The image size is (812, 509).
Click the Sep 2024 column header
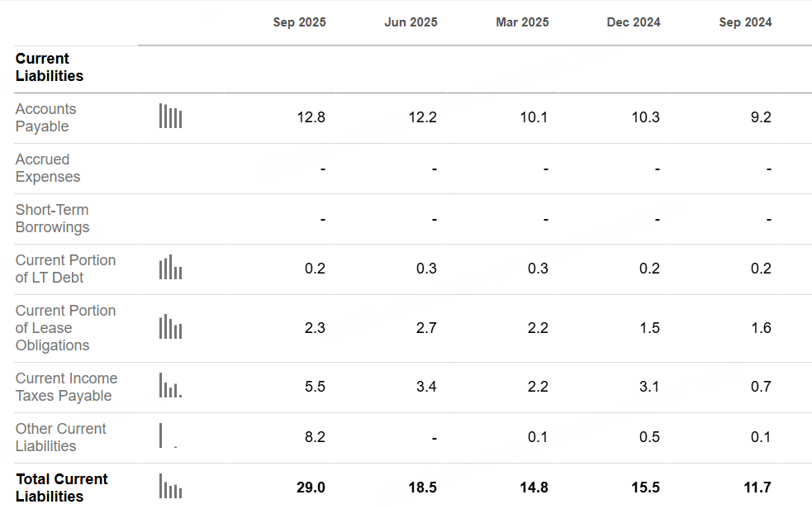[x=745, y=22]
